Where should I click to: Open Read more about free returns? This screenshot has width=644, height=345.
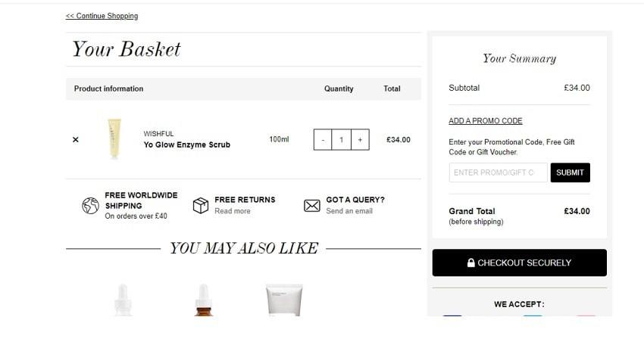(233, 211)
